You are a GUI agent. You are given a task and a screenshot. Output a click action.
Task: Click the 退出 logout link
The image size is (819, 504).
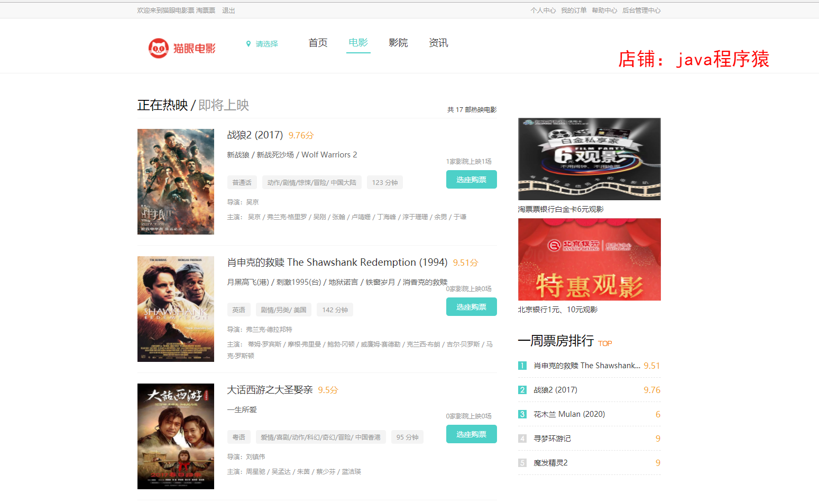[228, 11]
